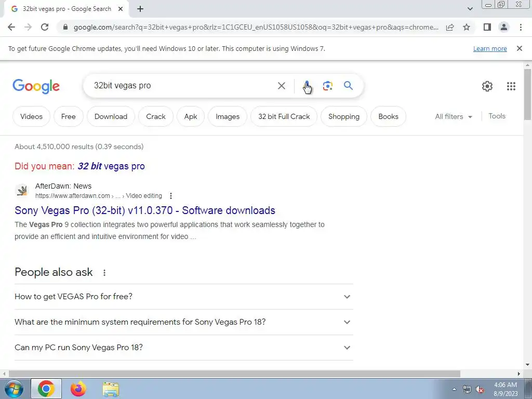Clear the search box with the X

[x=281, y=86]
